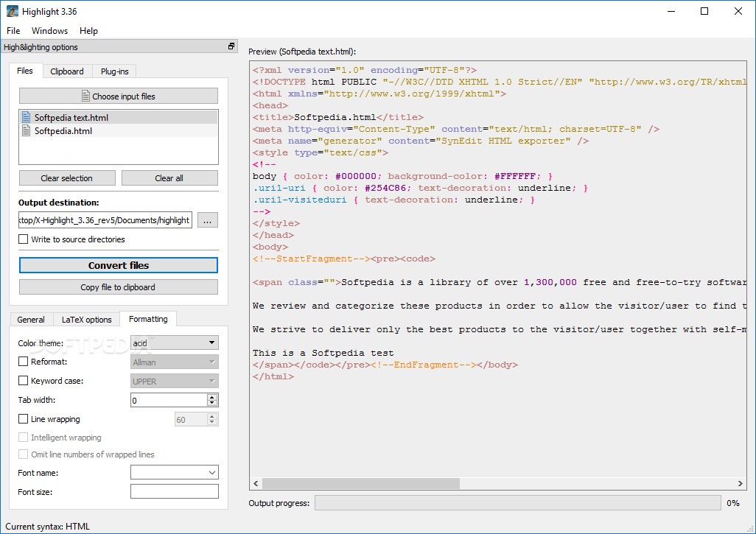The width and height of the screenshot is (756, 534).
Task: Click the preview scroll right arrow
Action: [x=740, y=483]
